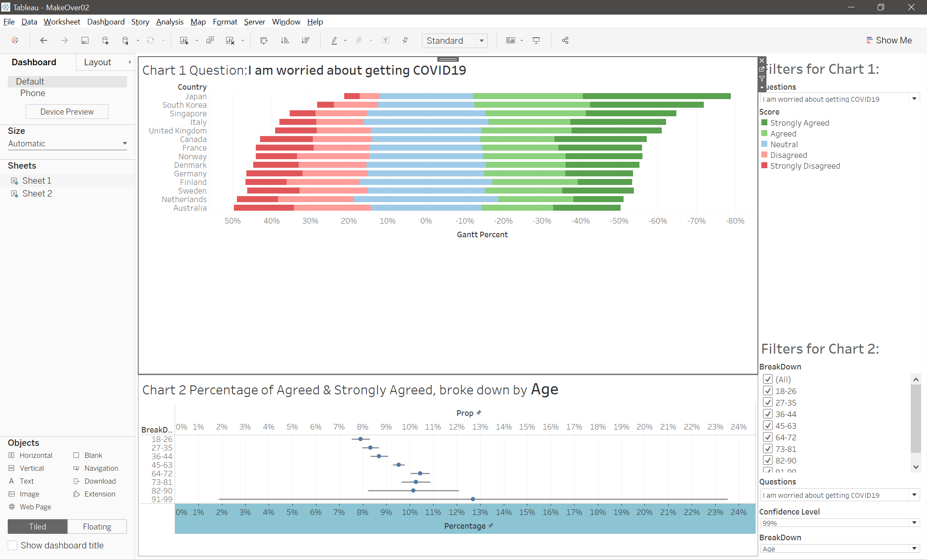The width and height of the screenshot is (927, 560).
Task: Click the Undo back arrow
Action: (x=43, y=40)
